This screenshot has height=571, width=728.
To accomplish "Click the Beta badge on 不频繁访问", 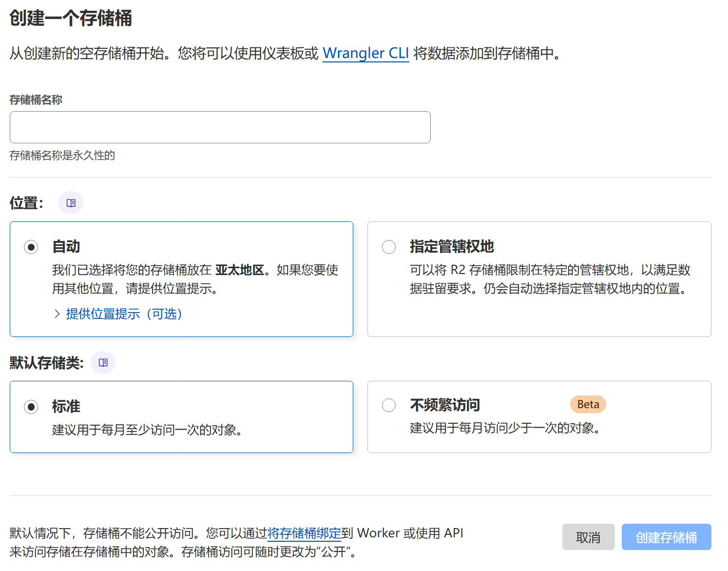I will click(588, 405).
